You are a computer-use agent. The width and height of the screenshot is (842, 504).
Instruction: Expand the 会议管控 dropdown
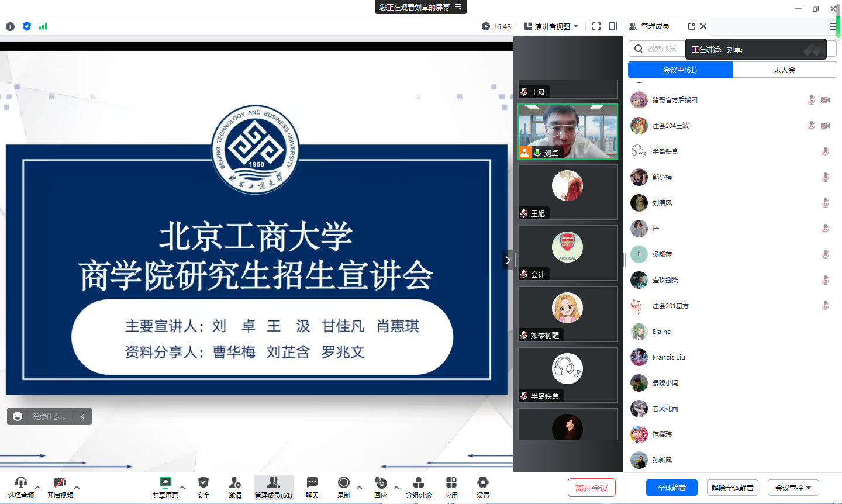click(x=793, y=488)
